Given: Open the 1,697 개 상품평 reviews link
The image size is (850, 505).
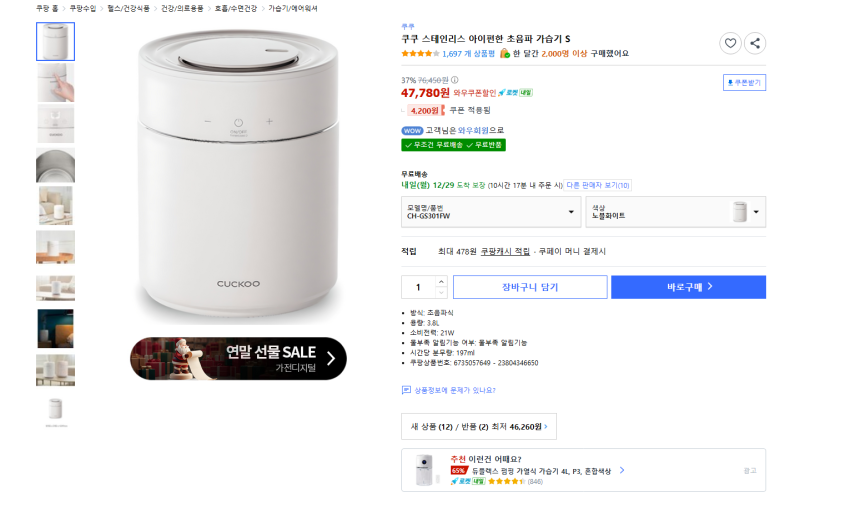Looking at the screenshot, I should pos(468,54).
